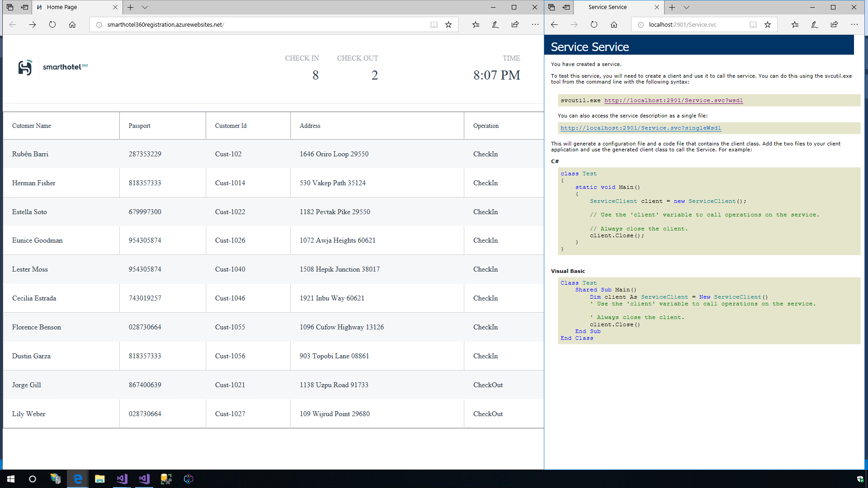Open reading view in left browser

pos(434,25)
